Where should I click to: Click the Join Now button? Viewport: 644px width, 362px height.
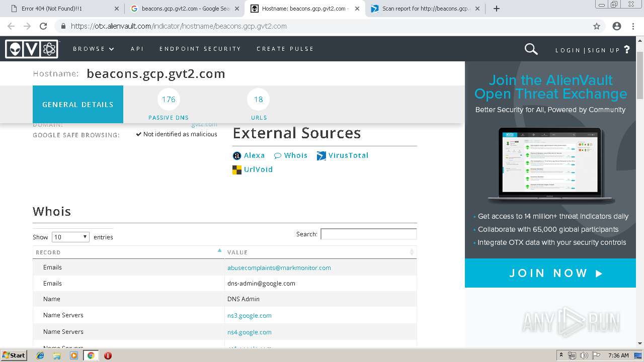coord(550,273)
